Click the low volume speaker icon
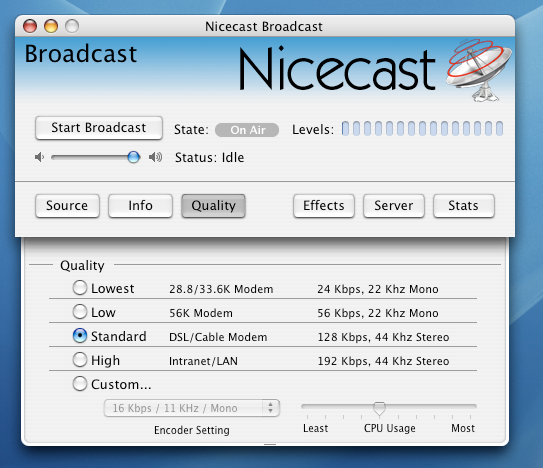 tap(39, 157)
